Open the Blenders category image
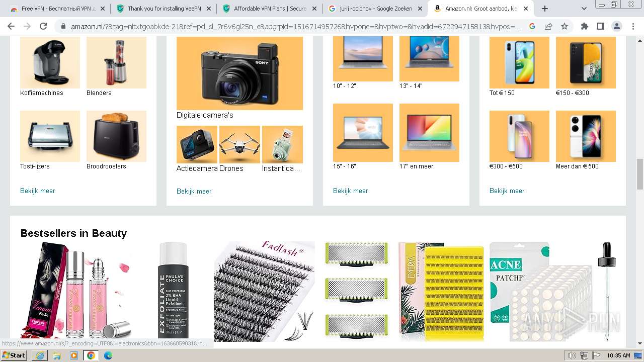This screenshot has height=362, width=644. 116,62
